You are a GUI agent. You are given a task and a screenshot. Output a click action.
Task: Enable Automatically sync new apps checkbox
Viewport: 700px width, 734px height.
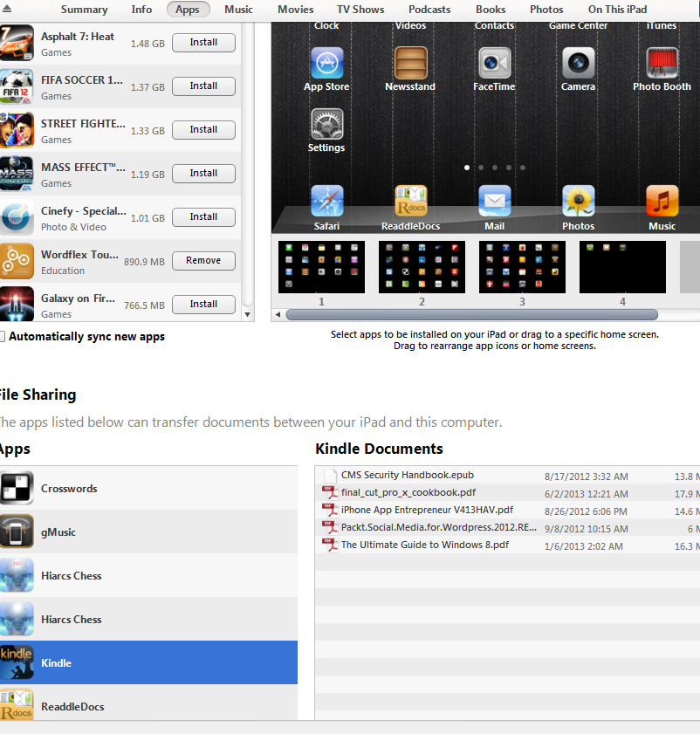3,337
